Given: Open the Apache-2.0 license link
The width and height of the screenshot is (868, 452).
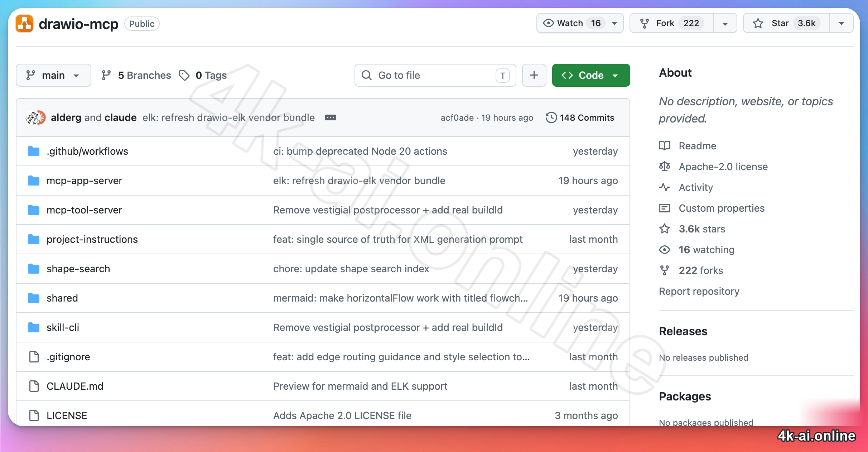Looking at the screenshot, I should [723, 167].
